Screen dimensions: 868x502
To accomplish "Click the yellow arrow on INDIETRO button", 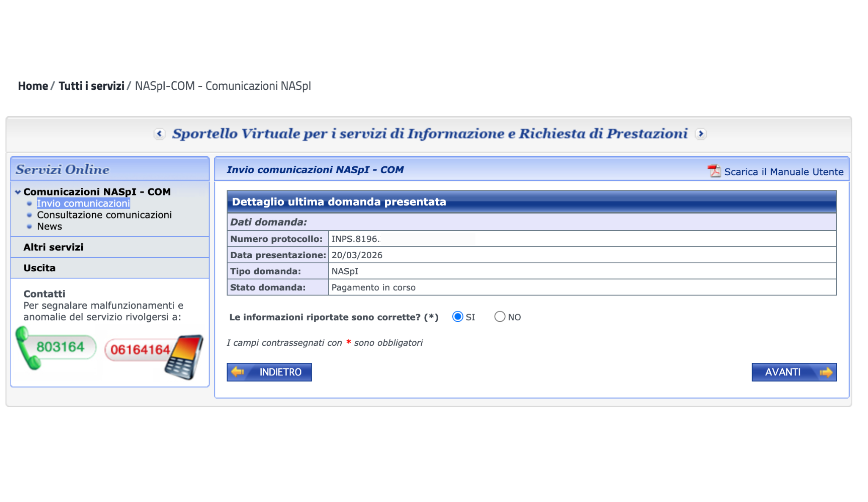I will click(238, 372).
